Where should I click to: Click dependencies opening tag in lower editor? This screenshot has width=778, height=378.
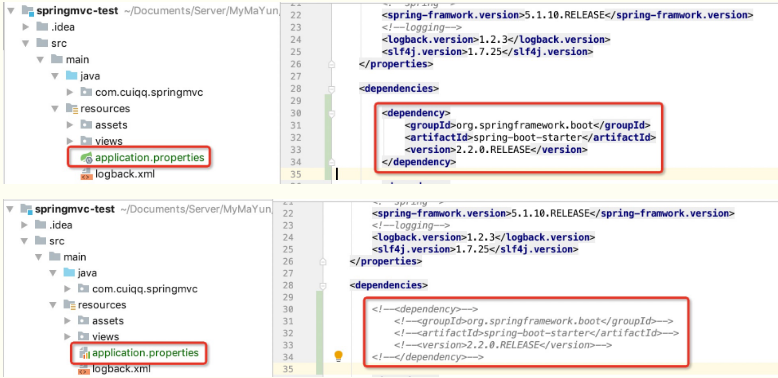[389, 285]
